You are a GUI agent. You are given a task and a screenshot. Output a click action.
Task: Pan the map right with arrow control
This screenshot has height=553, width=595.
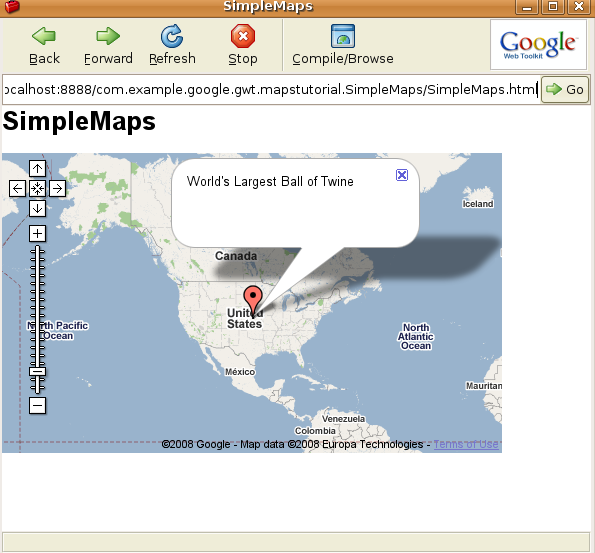click(x=57, y=189)
